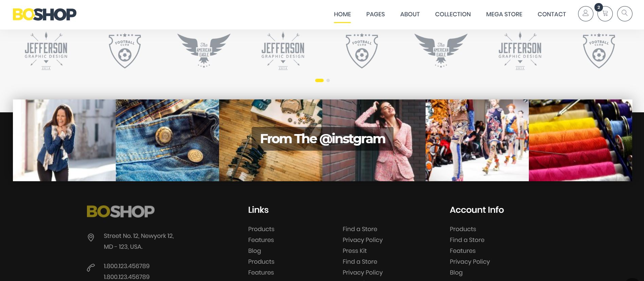644x281 pixels.
Task: Open the shopping cart icon
Action: pyautogui.click(x=605, y=14)
